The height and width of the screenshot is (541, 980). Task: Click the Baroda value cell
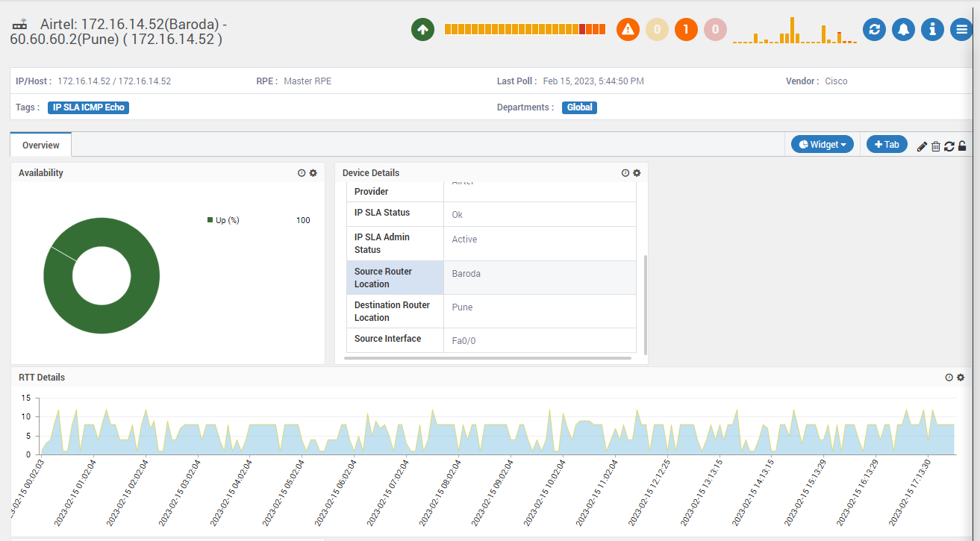tap(540, 278)
